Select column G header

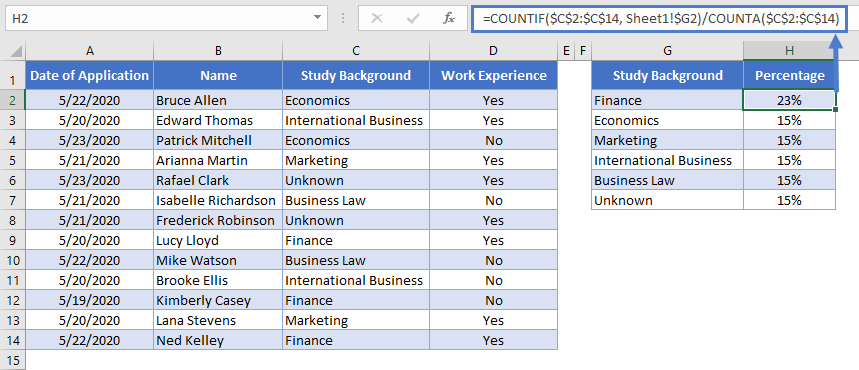[x=667, y=51]
